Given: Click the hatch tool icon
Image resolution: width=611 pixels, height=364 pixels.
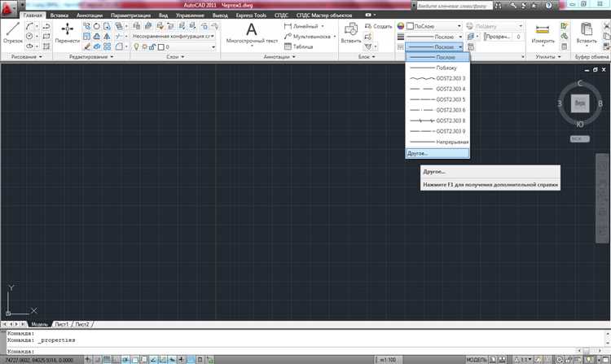Looking at the screenshot, I should coord(46,46).
